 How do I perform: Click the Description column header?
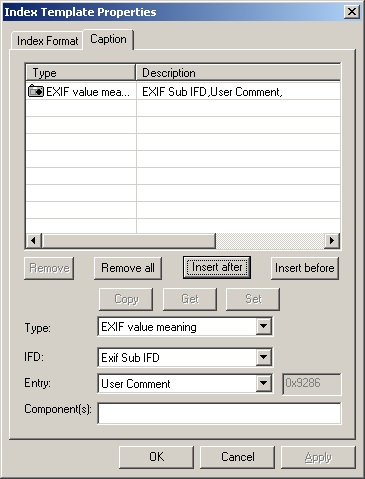238,73
